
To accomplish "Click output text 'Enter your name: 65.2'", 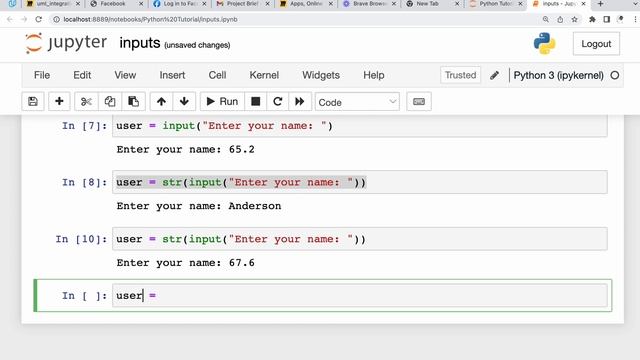I will (x=185, y=149).
